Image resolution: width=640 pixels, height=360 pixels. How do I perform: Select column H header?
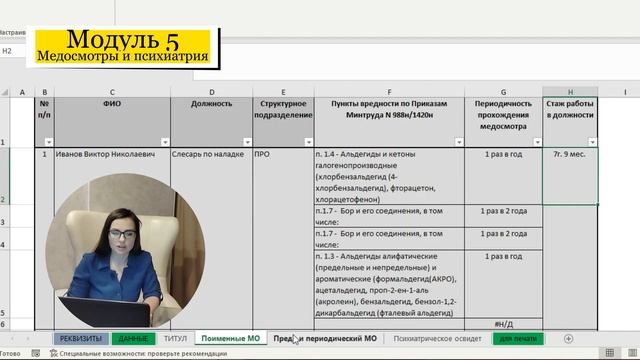click(570, 92)
